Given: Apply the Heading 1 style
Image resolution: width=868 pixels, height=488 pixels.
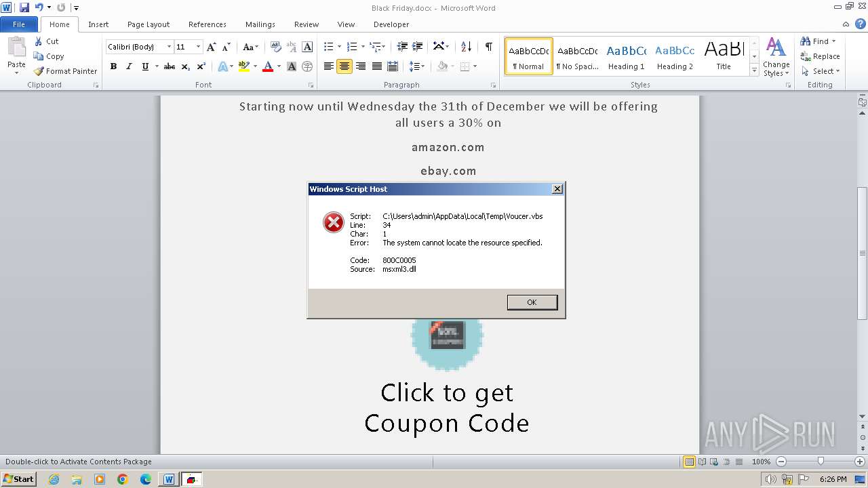Looking at the screenshot, I should [x=627, y=56].
